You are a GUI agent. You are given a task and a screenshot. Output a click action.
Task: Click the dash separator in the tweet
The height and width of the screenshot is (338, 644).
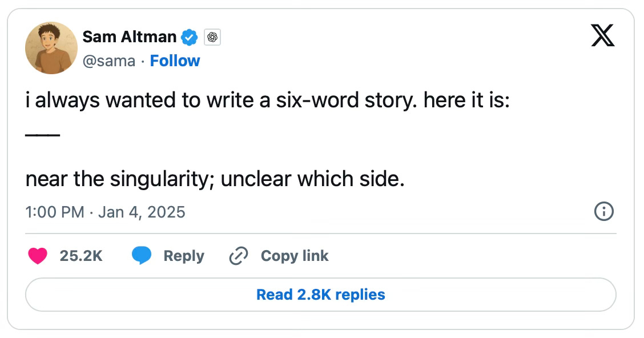click(x=42, y=135)
